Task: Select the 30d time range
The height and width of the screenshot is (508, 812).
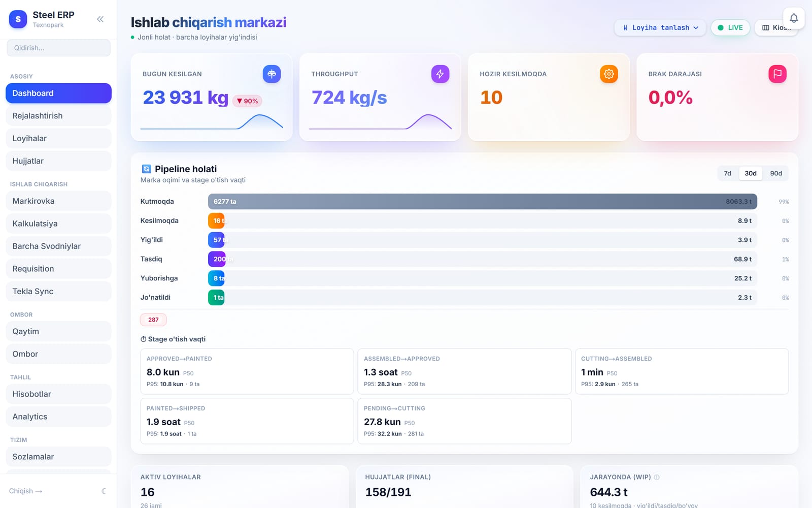Action: (751, 173)
